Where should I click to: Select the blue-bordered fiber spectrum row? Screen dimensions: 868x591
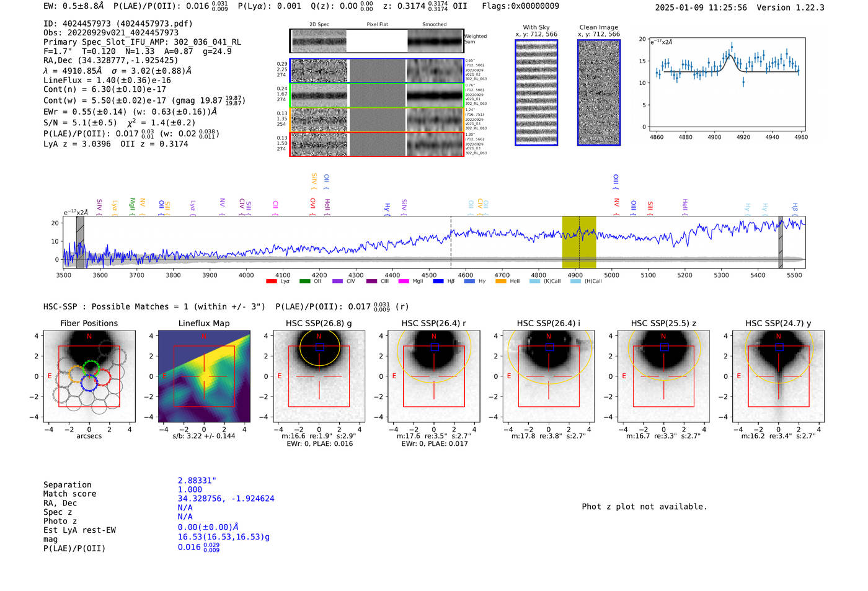(377, 71)
